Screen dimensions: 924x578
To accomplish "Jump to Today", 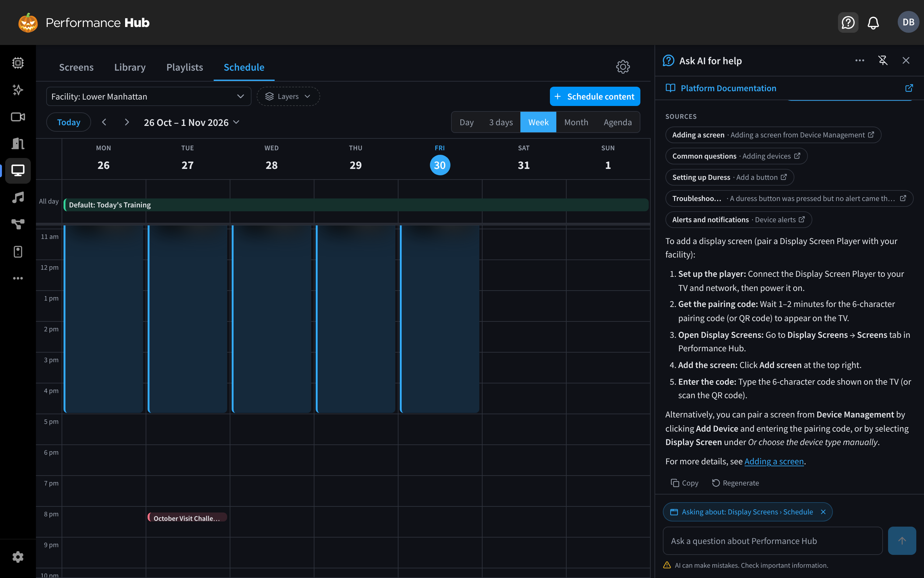I will tap(69, 122).
